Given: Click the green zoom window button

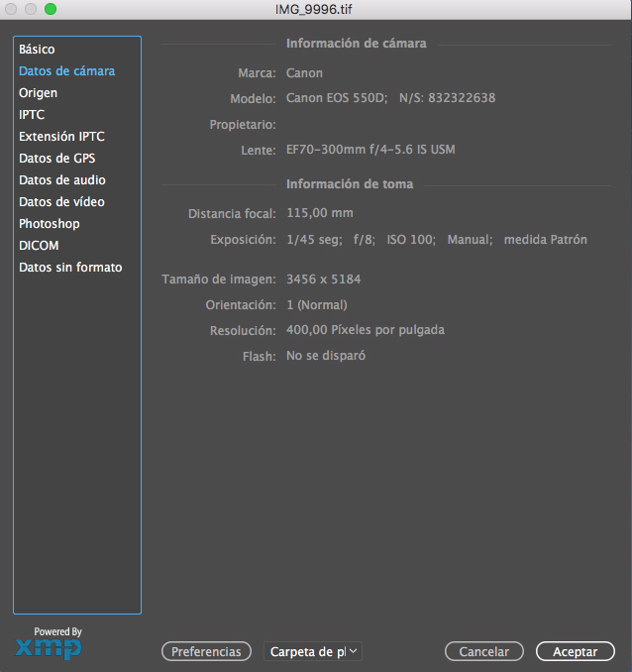Looking at the screenshot, I should pyautogui.click(x=51, y=9).
